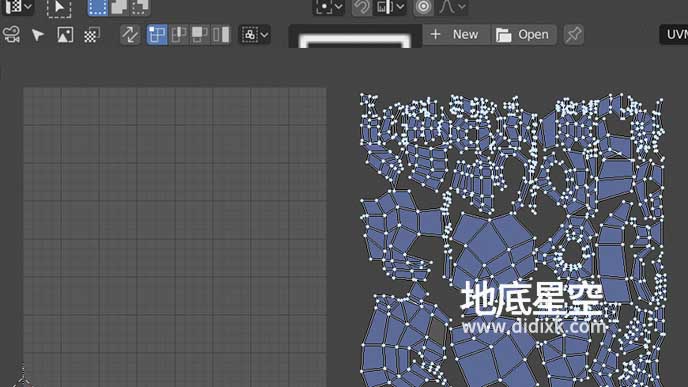Click the snap target icon
688x387 pixels.
(384, 7)
